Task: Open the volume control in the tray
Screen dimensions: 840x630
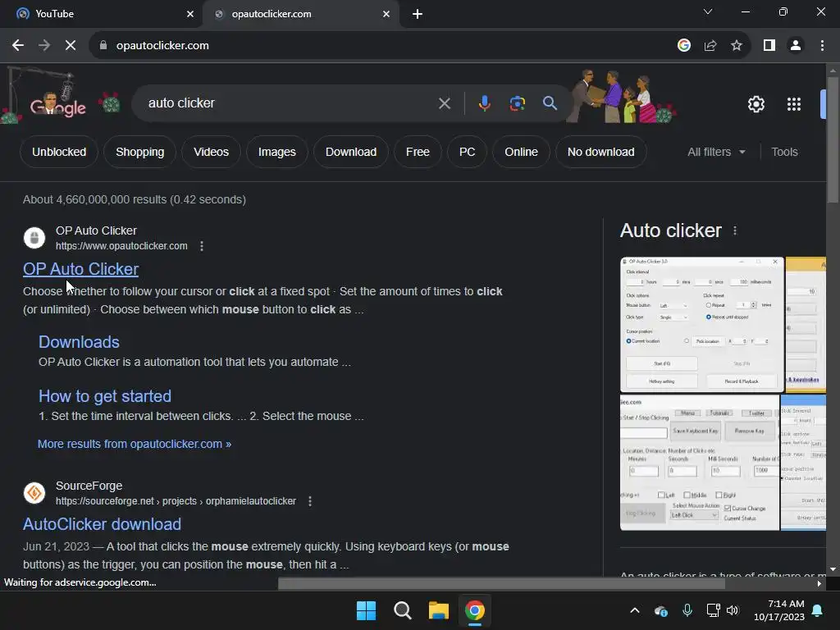Action: (x=733, y=610)
